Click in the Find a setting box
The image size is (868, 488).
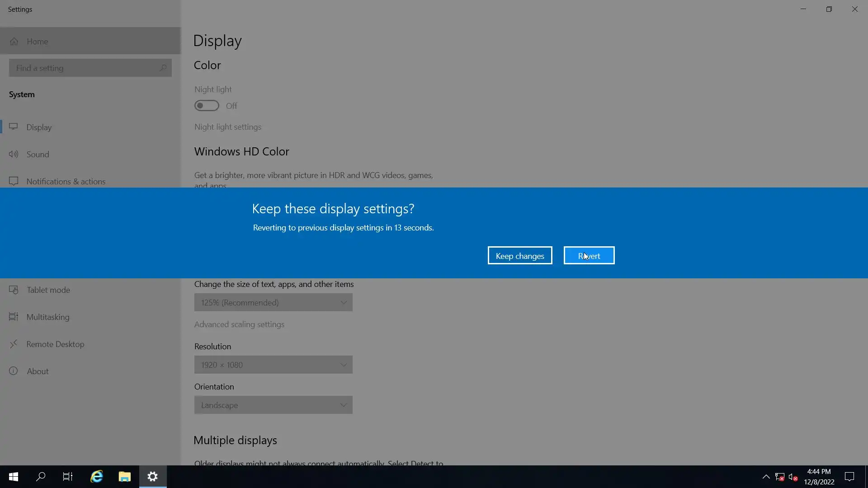[86, 68]
